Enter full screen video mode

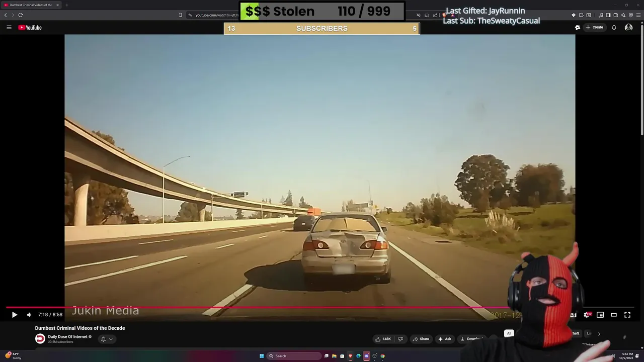(627, 315)
